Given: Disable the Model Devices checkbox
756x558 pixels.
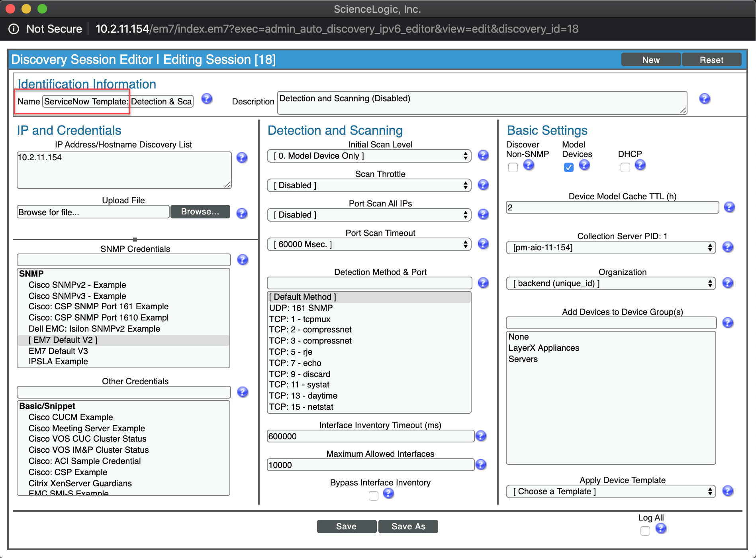Looking at the screenshot, I should pyautogui.click(x=568, y=167).
